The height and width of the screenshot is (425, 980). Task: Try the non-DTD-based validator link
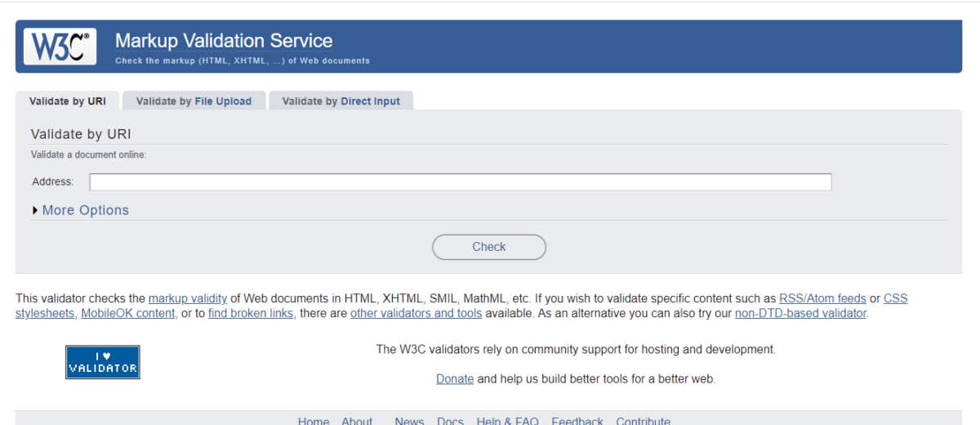click(800, 313)
